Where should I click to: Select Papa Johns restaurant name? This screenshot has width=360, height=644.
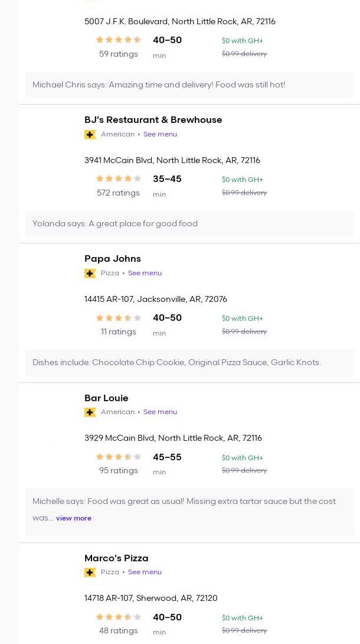113,259
